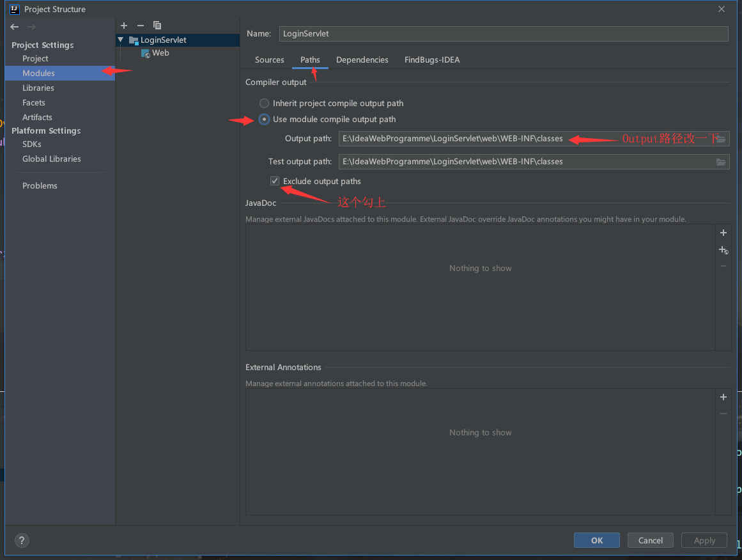Click the Test output path text field

click(x=534, y=162)
